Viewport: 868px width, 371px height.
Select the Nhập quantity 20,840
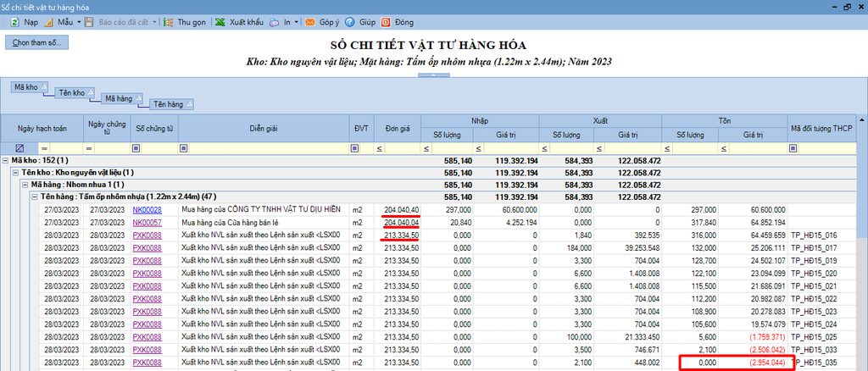(459, 222)
